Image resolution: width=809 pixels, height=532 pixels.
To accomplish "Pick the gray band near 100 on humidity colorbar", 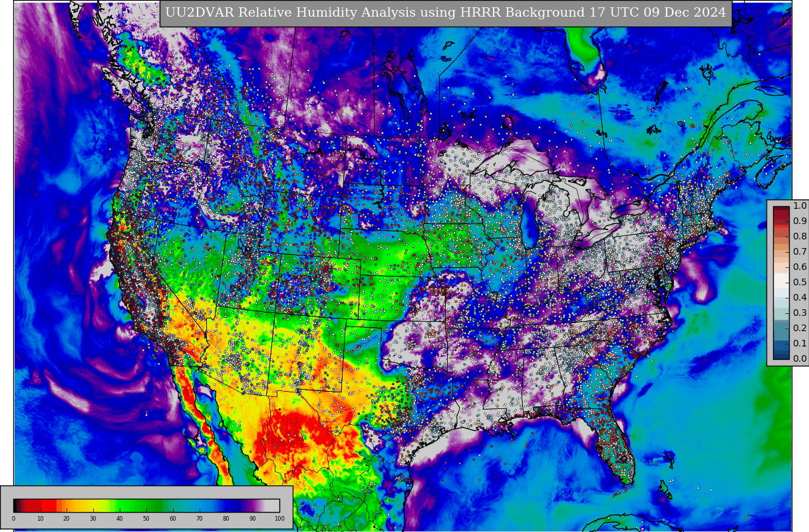I will click(273, 505).
